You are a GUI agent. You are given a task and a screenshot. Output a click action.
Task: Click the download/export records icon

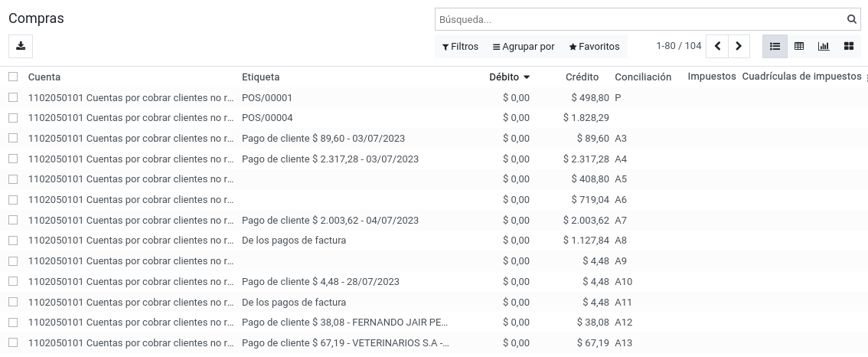[21, 46]
